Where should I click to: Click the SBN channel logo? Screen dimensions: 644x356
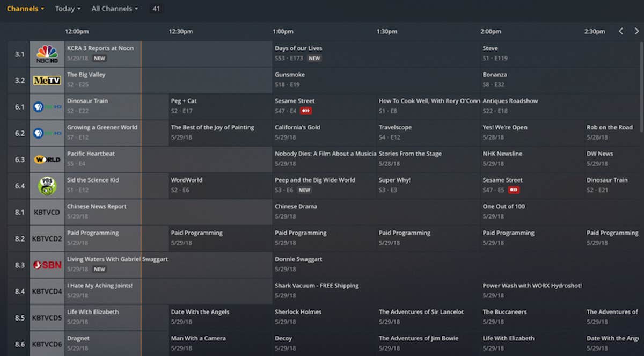[x=47, y=265]
